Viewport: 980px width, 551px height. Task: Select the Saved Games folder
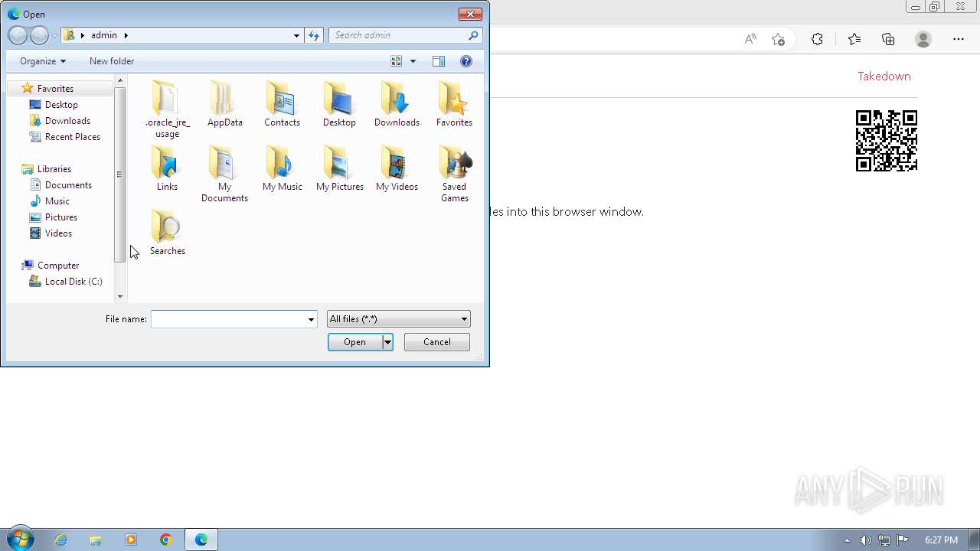(454, 174)
